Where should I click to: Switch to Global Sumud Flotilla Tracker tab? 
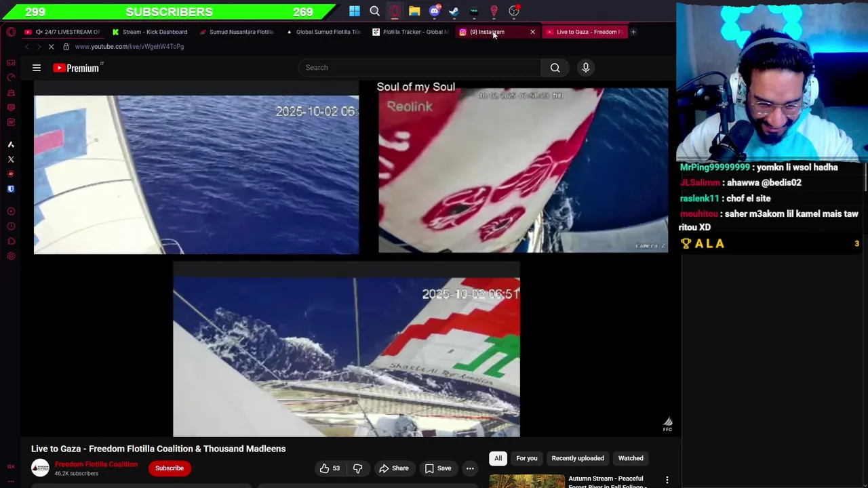click(x=325, y=32)
